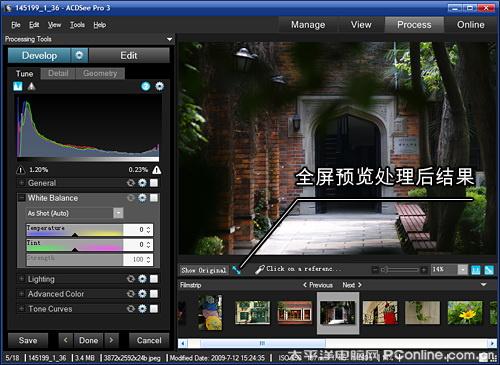Reset the Lighting group with its reset icon
Screen dimensions: 500x365
tap(131, 279)
